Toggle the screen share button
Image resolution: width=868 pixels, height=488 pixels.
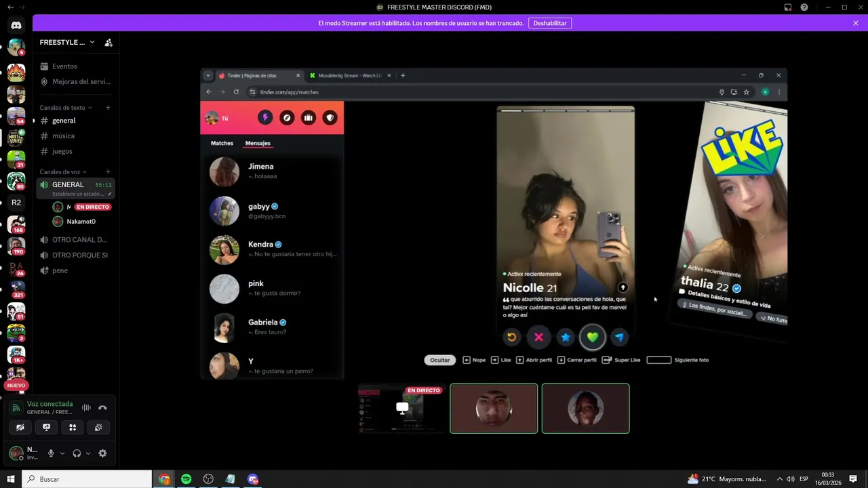[x=46, y=427]
